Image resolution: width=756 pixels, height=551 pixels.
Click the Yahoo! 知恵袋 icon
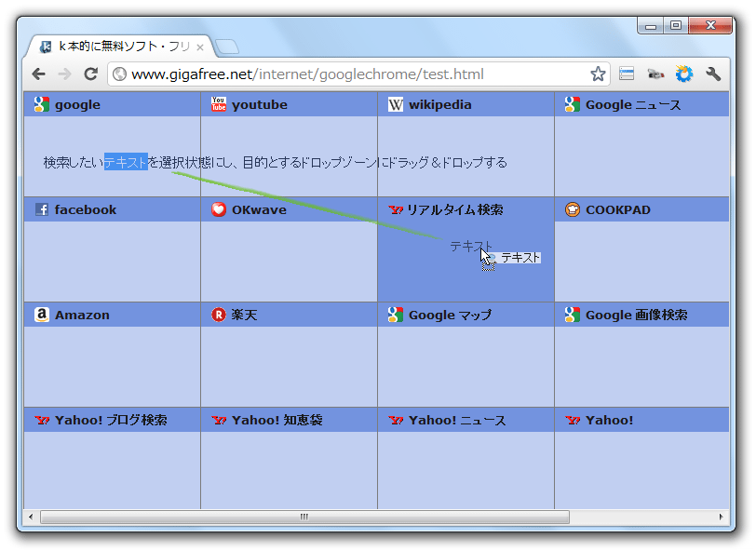pyautogui.click(x=219, y=420)
